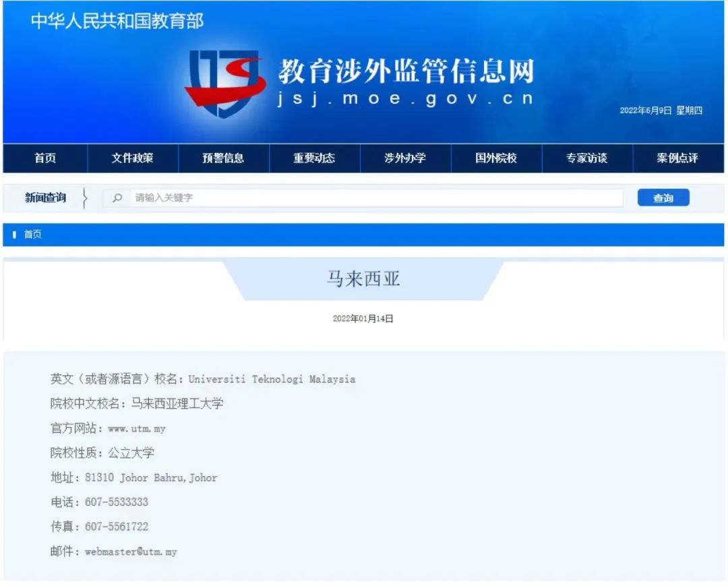Image resolution: width=728 pixels, height=586 pixels.
Task: Go to the 预警信息 section
Action: tap(223, 158)
